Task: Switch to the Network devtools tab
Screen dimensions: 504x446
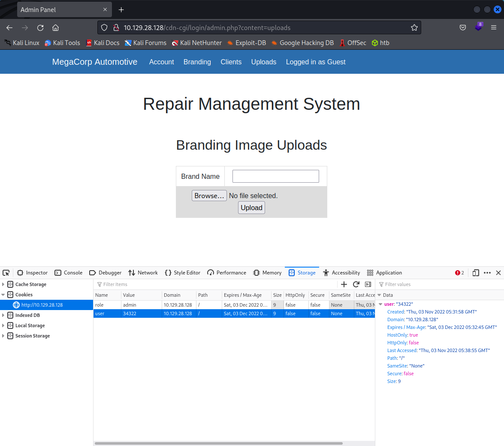Action: point(143,273)
